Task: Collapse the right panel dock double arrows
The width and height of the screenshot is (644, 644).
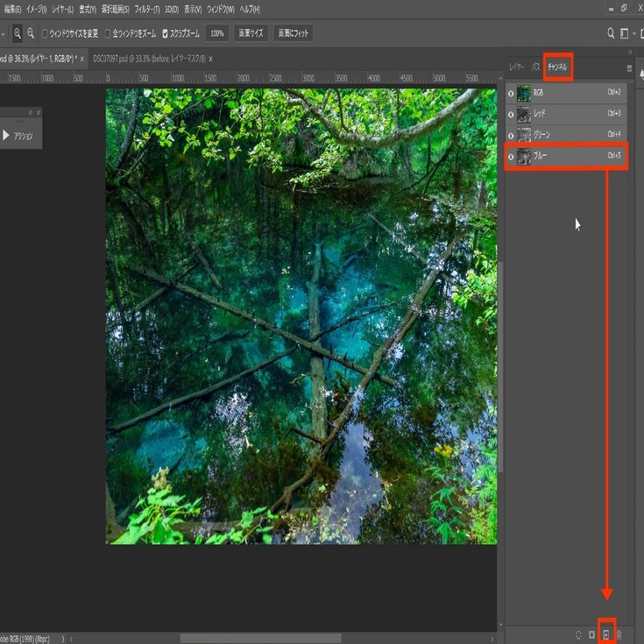Action: [x=630, y=53]
